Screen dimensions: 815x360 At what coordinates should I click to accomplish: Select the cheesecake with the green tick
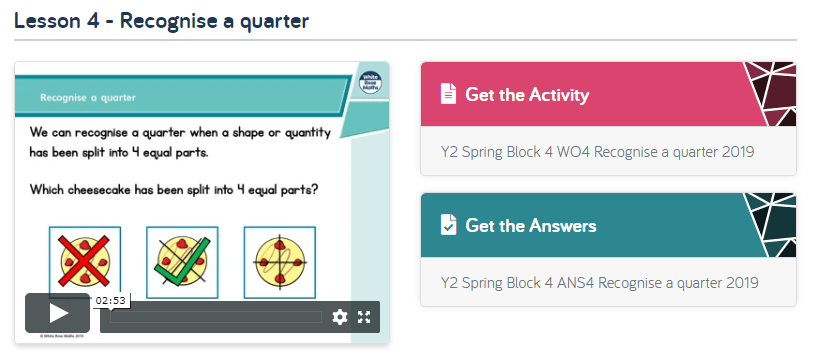[182, 262]
